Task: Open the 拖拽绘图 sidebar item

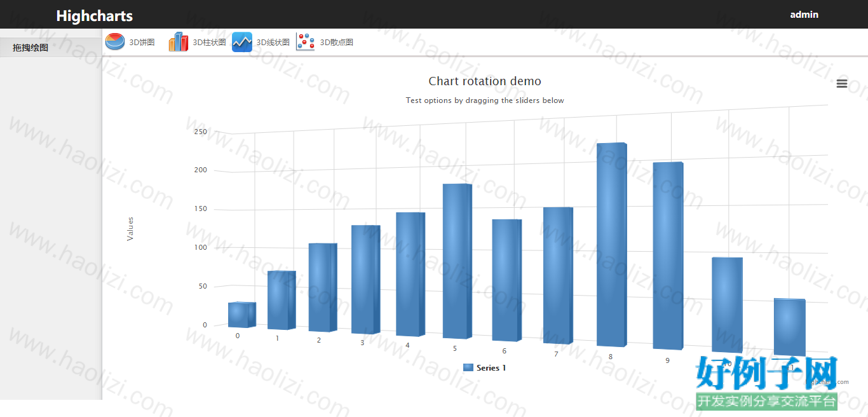Action: (x=51, y=48)
